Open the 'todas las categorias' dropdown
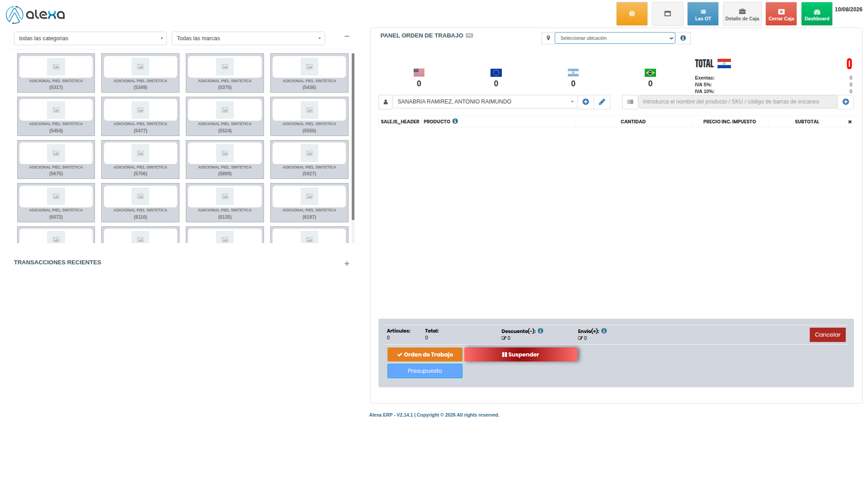Image resolution: width=868 pixels, height=488 pixels. click(90, 38)
